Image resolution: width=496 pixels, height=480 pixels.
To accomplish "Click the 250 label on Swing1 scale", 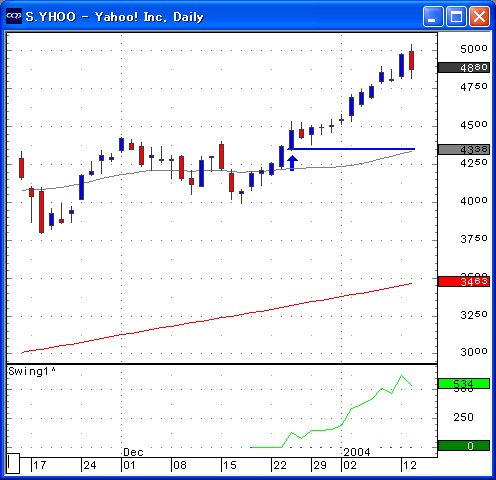I will point(463,417).
